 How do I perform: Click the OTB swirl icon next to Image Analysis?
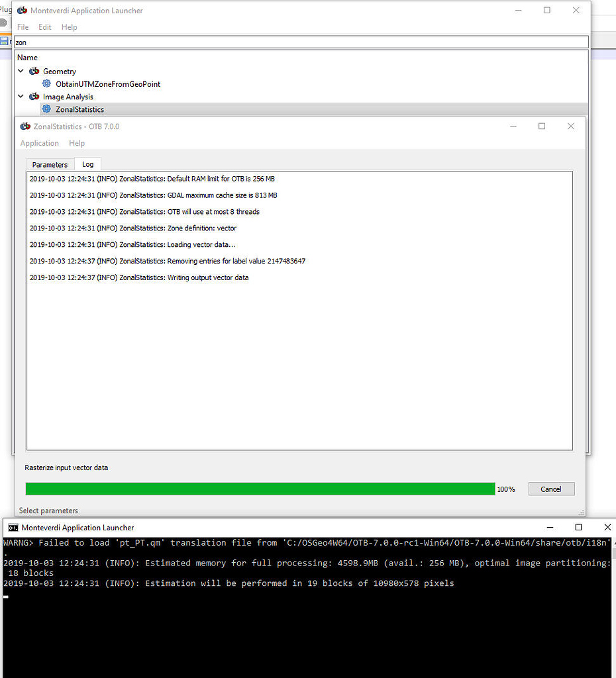[x=33, y=96]
